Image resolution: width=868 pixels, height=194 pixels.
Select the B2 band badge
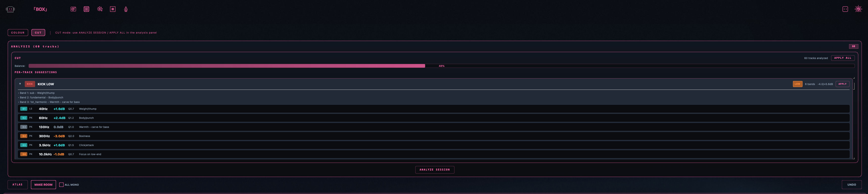point(24,118)
